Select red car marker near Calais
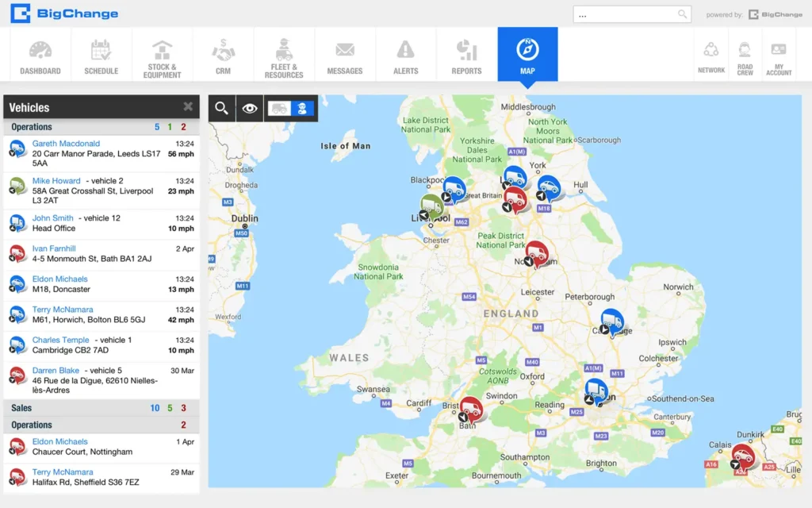Image resolution: width=812 pixels, height=508 pixels. point(742,456)
